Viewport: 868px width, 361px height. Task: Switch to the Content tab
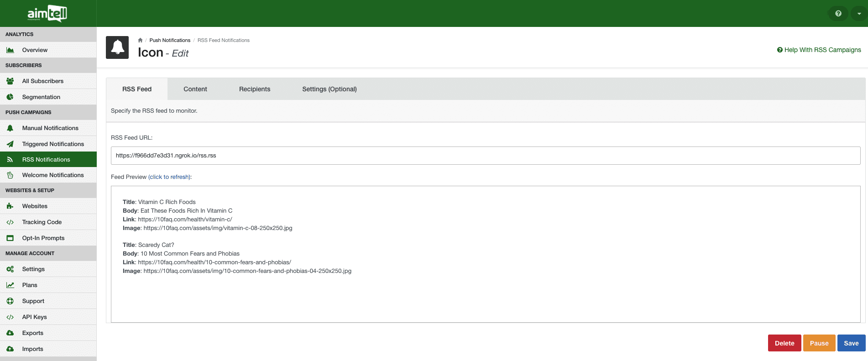195,89
